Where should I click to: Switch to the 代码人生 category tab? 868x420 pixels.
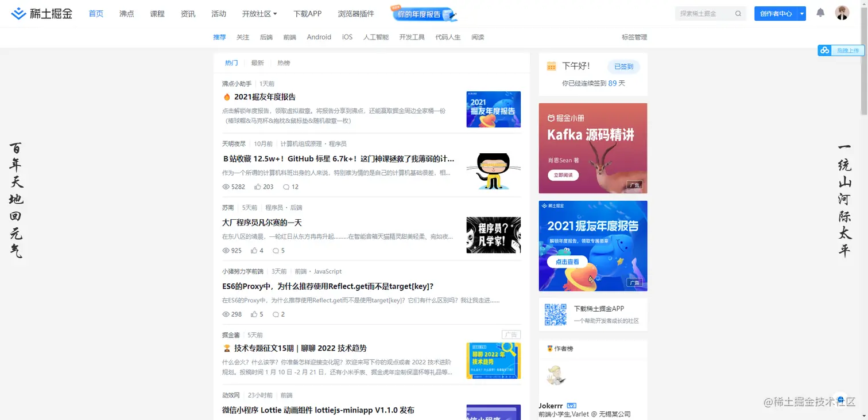448,37
